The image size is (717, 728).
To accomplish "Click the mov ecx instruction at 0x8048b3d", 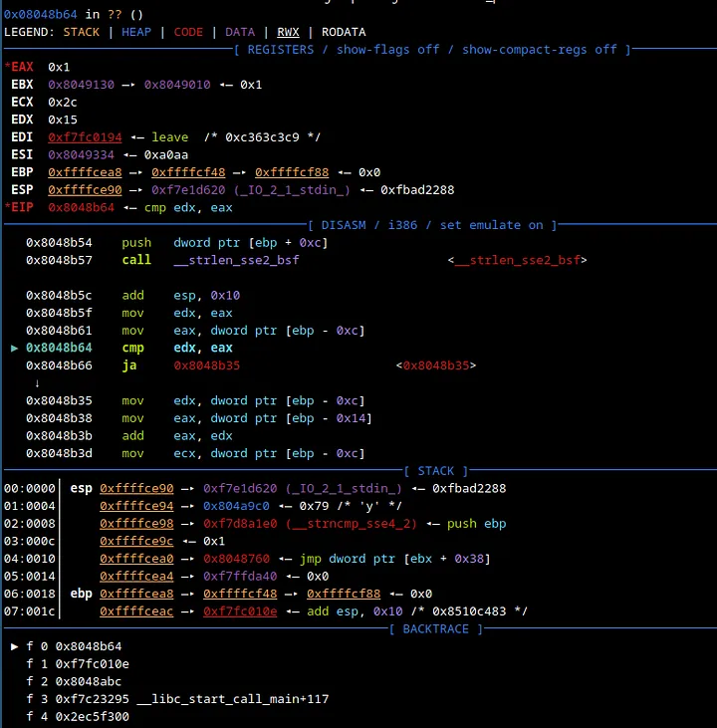I will coord(243,453).
